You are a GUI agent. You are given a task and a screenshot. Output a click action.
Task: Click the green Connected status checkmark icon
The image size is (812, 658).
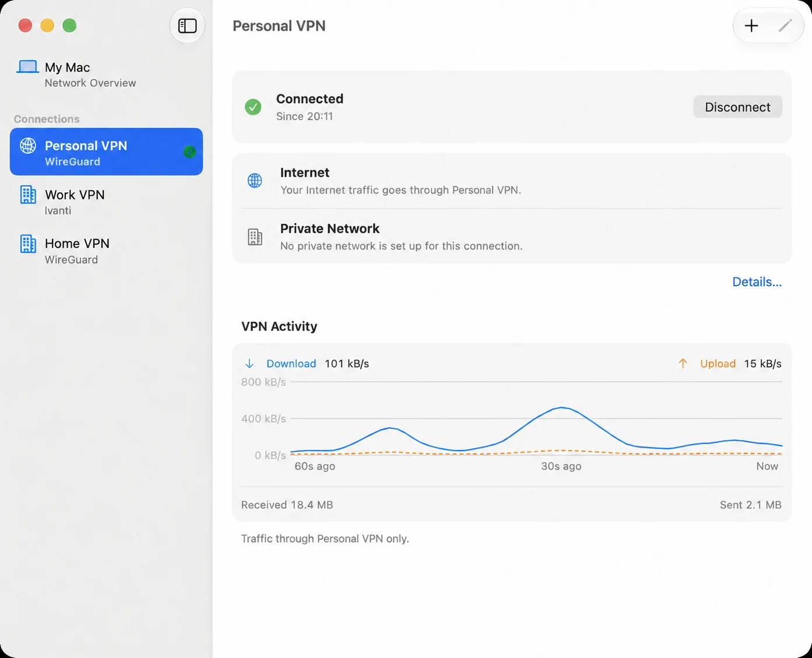tap(253, 107)
